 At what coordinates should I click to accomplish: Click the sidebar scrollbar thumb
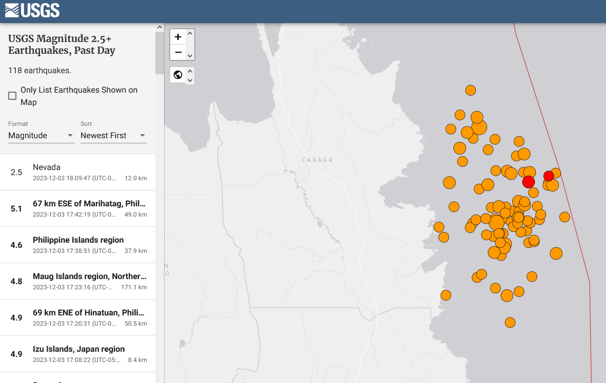pos(160,53)
